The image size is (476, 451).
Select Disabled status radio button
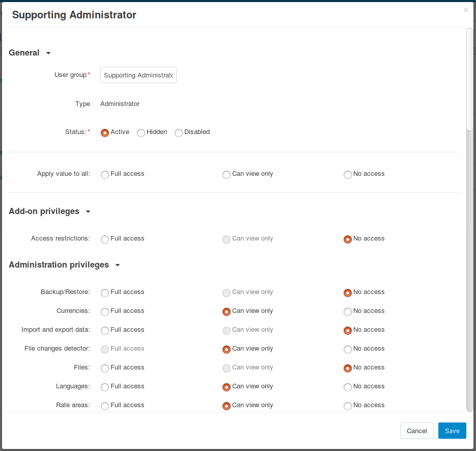pos(179,133)
